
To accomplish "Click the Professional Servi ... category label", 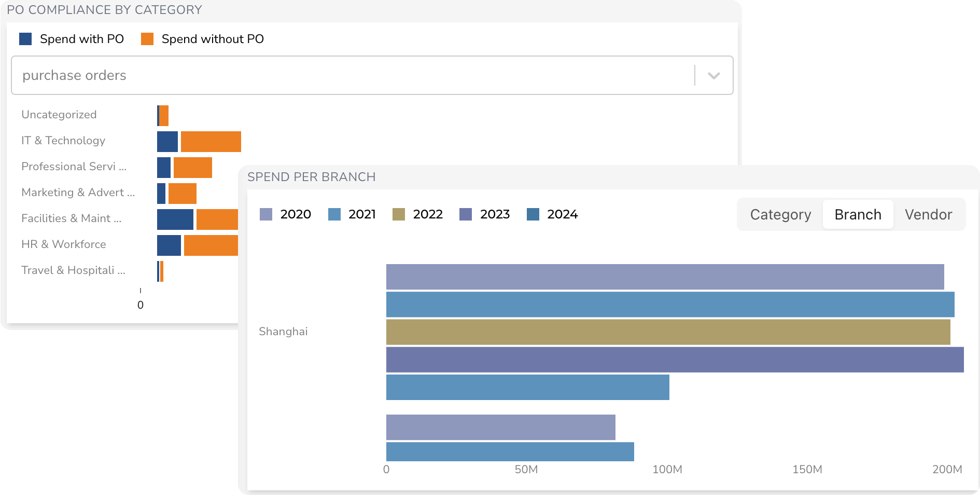I will [x=74, y=167].
